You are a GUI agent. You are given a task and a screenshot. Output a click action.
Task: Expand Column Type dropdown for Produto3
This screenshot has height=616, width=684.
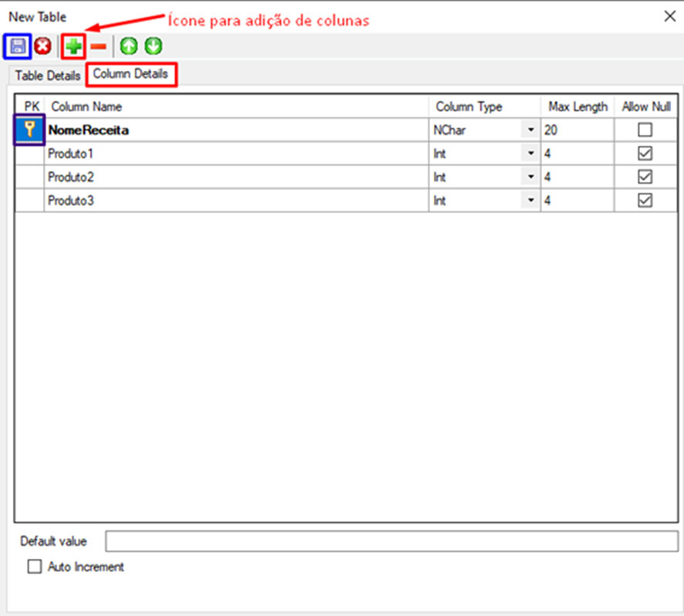[x=530, y=200]
